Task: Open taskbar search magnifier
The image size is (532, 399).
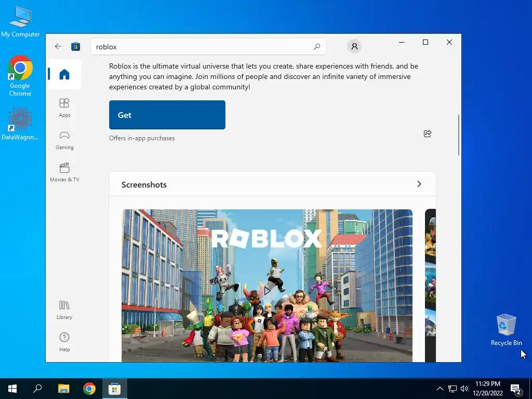Action: click(x=37, y=389)
